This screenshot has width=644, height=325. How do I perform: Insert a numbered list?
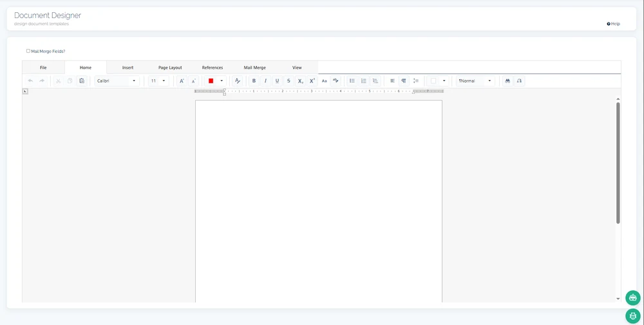coord(363,81)
